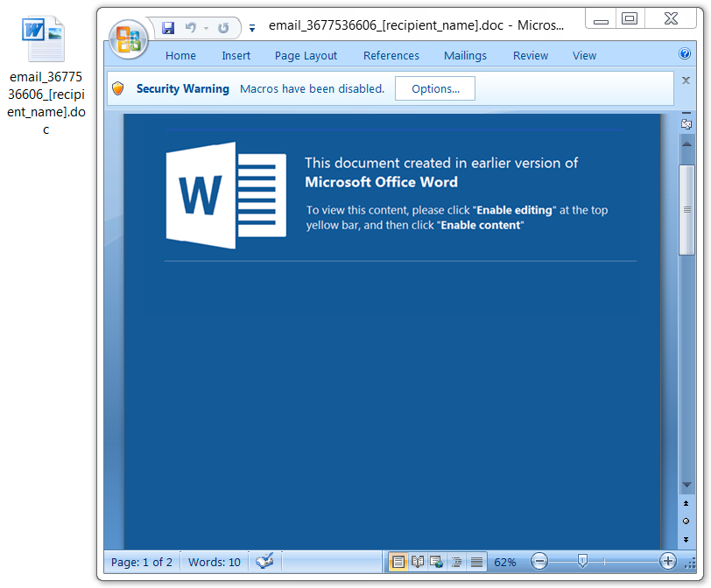Switch to the Home ribbon tab
The width and height of the screenshot is (711, 588).
tap(180, 56)
